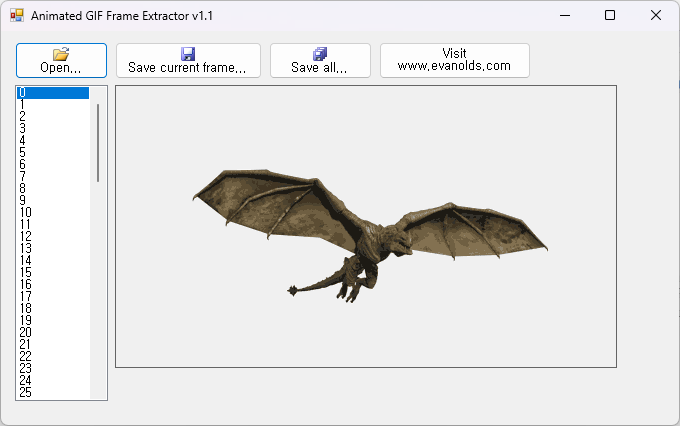
Task: Select frame 0 in the list
Action: [53, 93]
